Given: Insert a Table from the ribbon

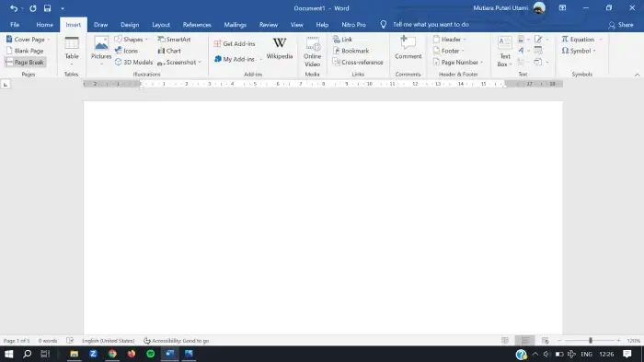Looking at the screenshot, I should click(72, 51).
